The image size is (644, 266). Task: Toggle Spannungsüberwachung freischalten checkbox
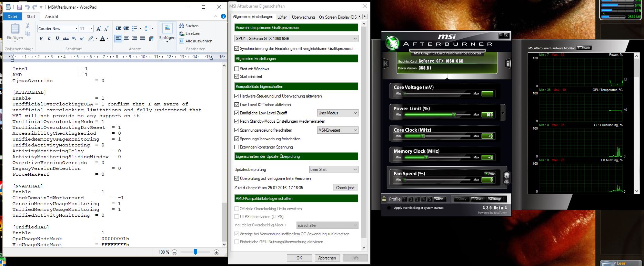click(x=237, y=139)
